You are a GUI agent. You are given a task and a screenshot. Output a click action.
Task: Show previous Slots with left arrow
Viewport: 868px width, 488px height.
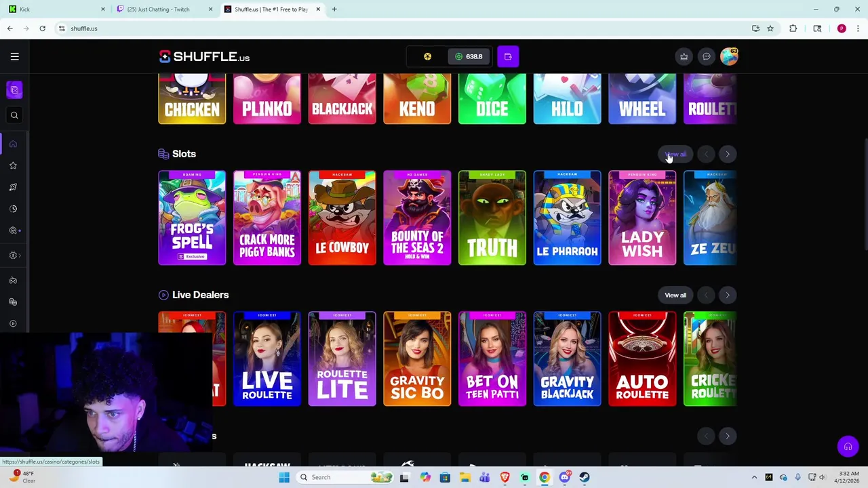(x=706, y=155)
